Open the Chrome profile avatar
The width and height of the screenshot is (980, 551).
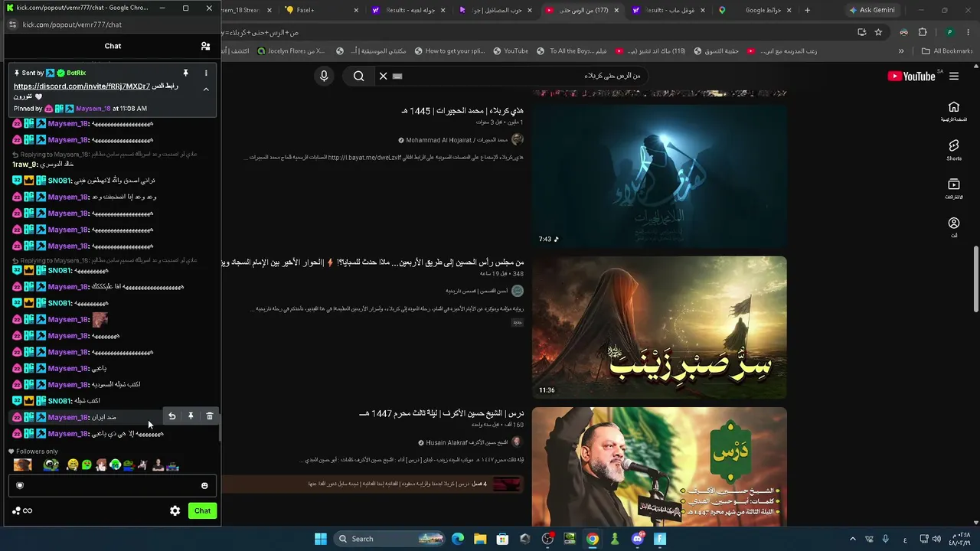pos(949,32)
